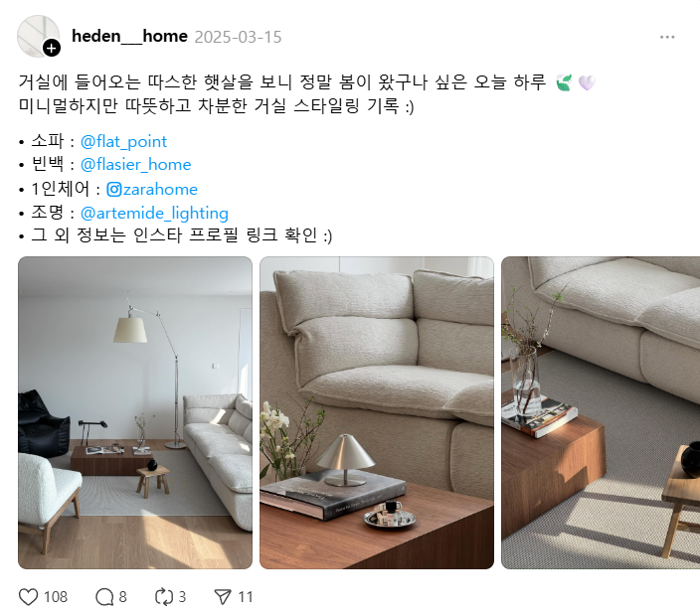Open the @artemide_lighting mention link

[154, 214]
